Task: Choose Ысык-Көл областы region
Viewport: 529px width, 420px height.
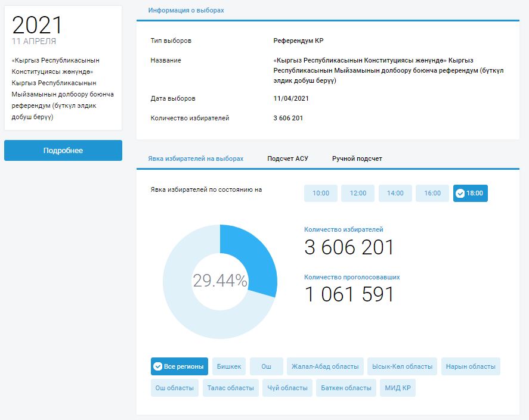Action: point(402,366)
